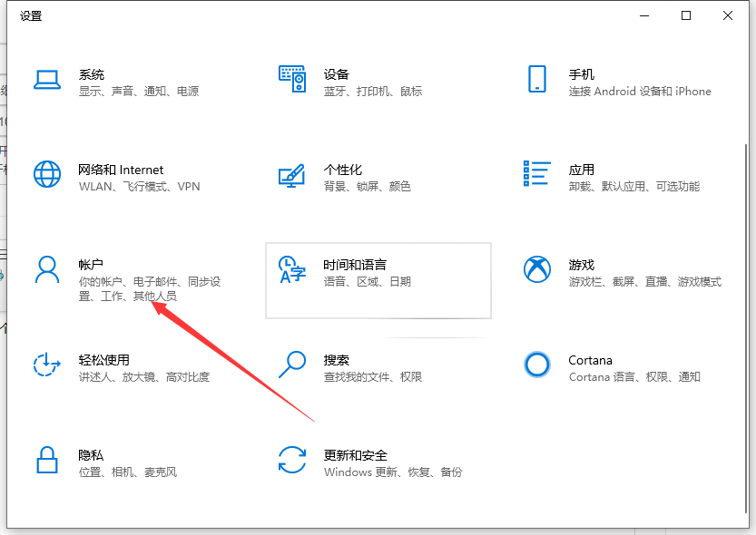The image size is (756, 535).
Task: Click the 网络和 Internet globe icon
Action: click(x=46, y=174)
